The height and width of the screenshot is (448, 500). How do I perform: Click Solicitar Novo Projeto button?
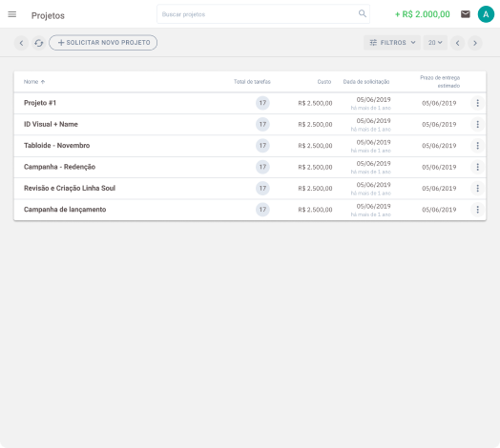click(x=103, y=43)
